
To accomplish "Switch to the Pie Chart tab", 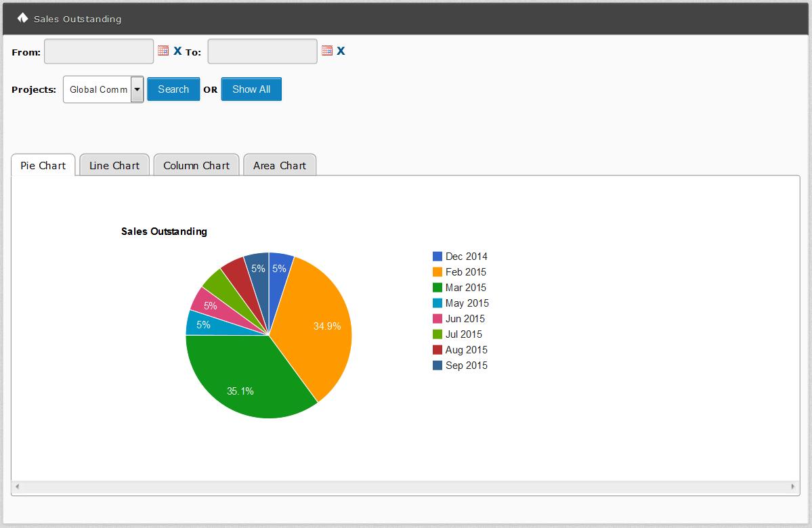I will (43, 165).
